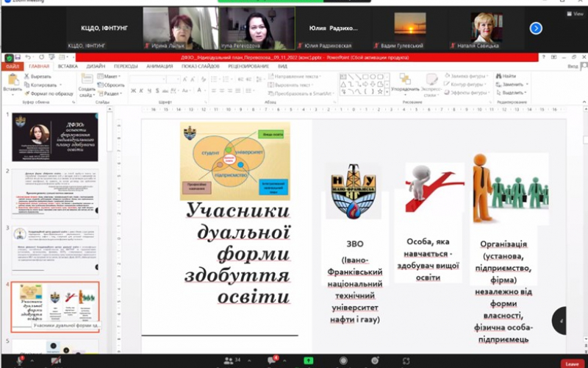Toggle strikethrough (abc) formatting
This screenshot has height=368, width=588.
coord(165,91)
